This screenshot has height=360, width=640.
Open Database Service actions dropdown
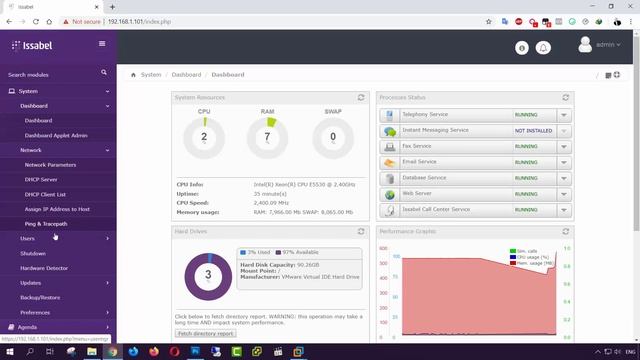[564, 178]
